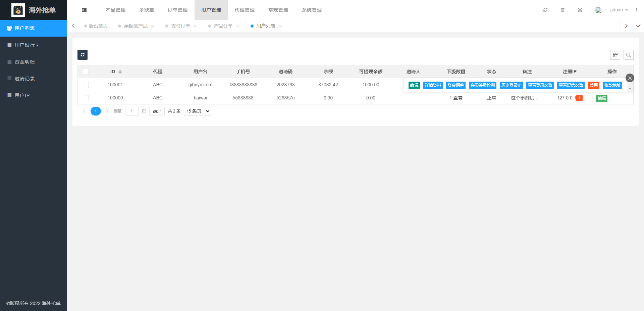The height and width of the screenshot is (311, 644).
Task: Click the sidebar collapse menu icon
Action: point(84,10)
